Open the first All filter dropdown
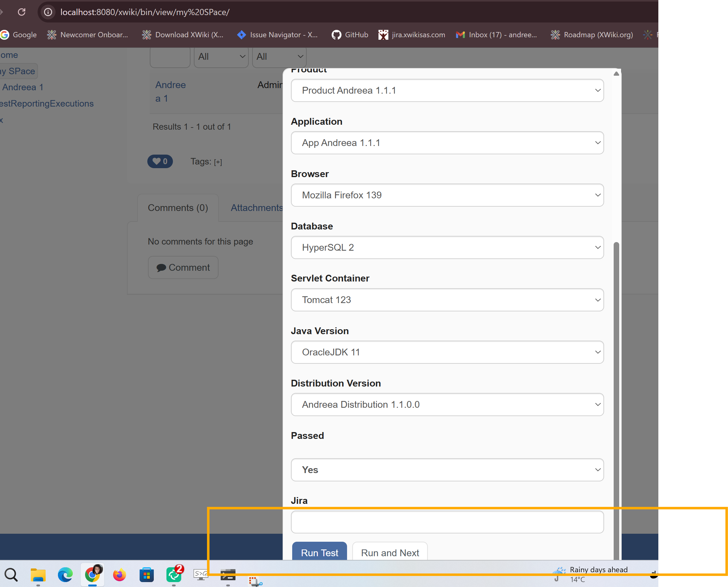This screenshot has width=728, height=587. 221,57
